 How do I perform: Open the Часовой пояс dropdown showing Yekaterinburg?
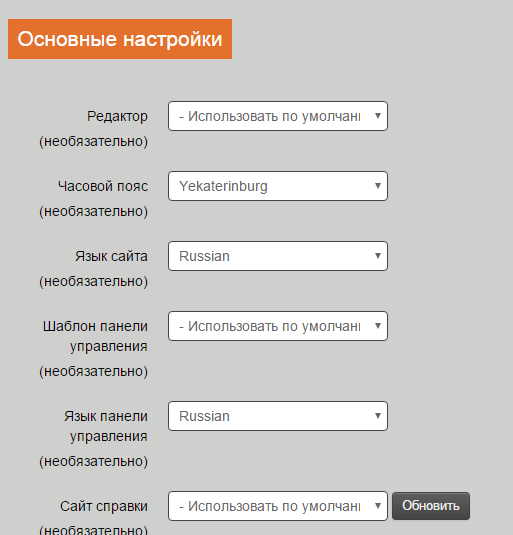point(278,186)
